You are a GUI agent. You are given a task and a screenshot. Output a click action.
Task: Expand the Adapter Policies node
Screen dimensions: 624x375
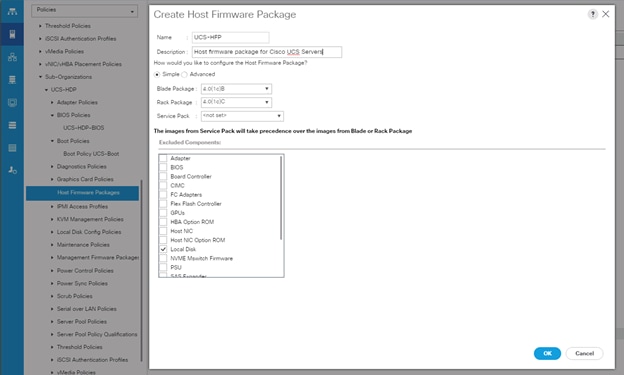pyautogui.click(x=52, y=102)
